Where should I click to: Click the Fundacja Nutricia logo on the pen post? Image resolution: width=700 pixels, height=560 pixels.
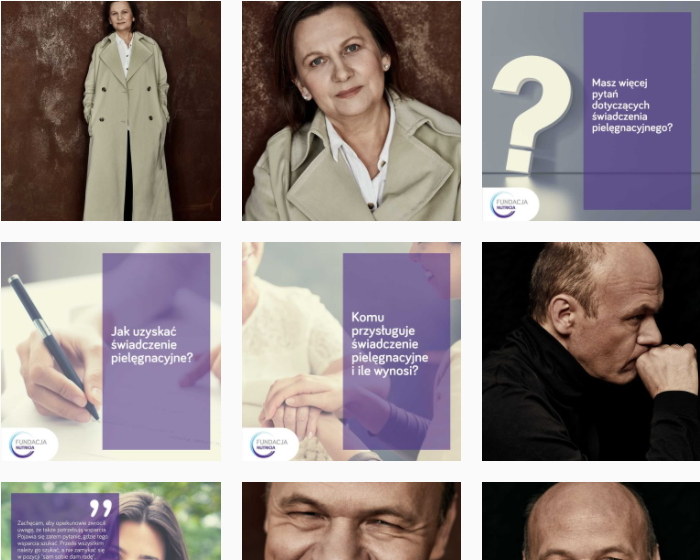click(x=29, y=444)
